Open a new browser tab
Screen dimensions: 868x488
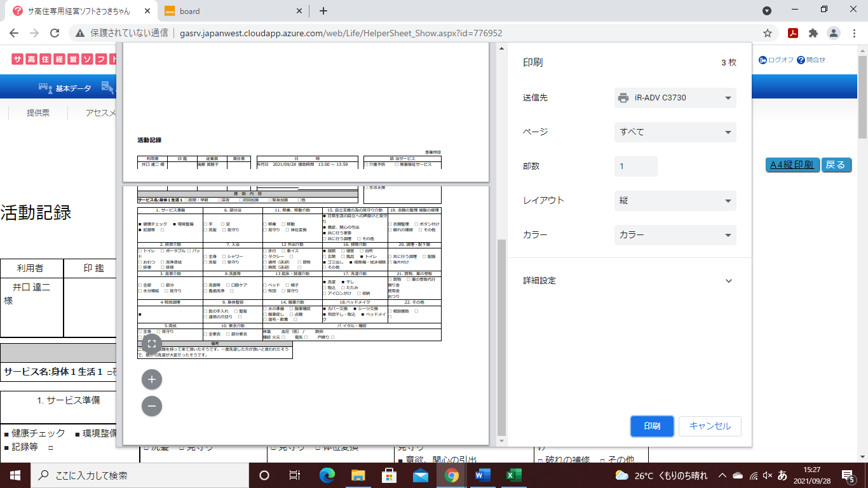[x=323, y=11]
